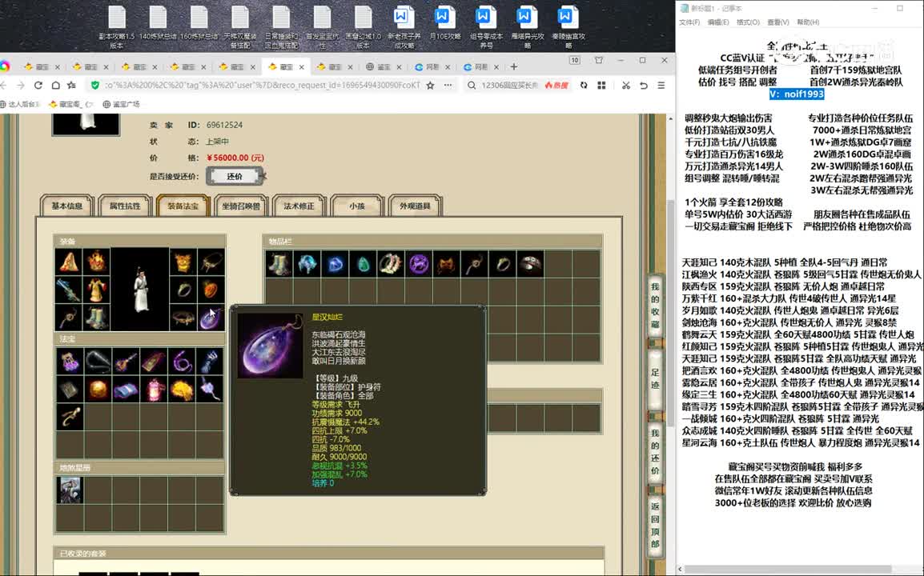Select the blue hand 法宝 icon
This screenshot has height=576, width=924.
click(x=210, y=361)
